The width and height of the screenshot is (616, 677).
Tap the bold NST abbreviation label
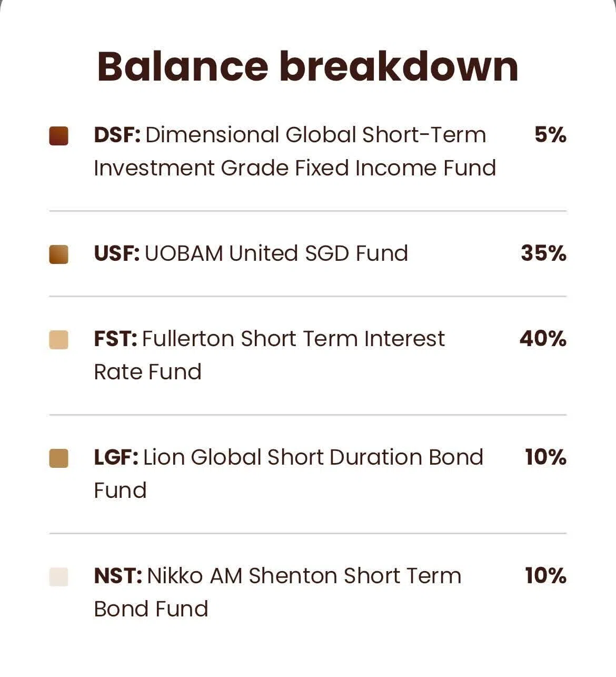click(117, 576)
